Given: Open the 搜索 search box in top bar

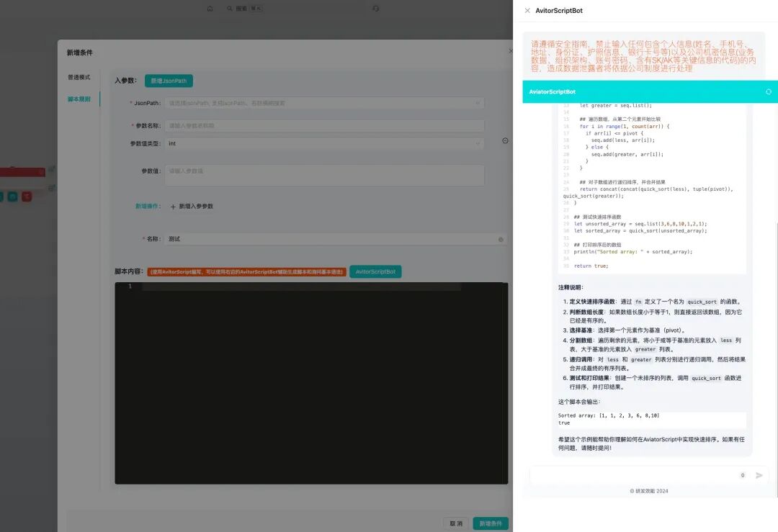Looking at the screenshot, I should point(245,9).
